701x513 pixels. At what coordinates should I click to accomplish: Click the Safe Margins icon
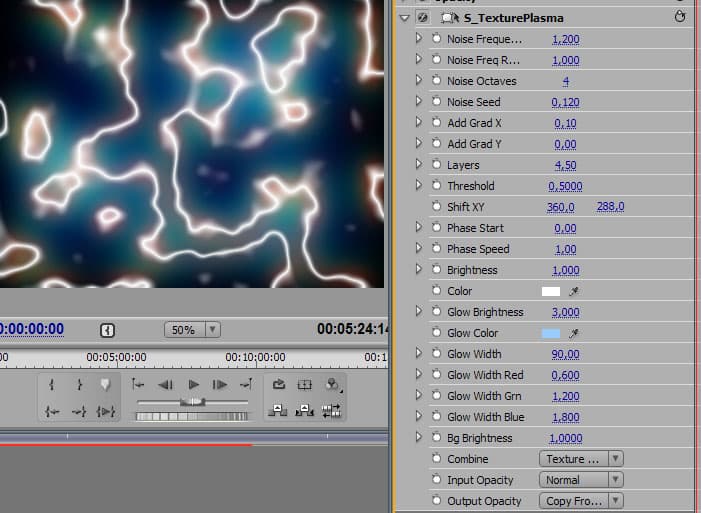tap(306, 385)
